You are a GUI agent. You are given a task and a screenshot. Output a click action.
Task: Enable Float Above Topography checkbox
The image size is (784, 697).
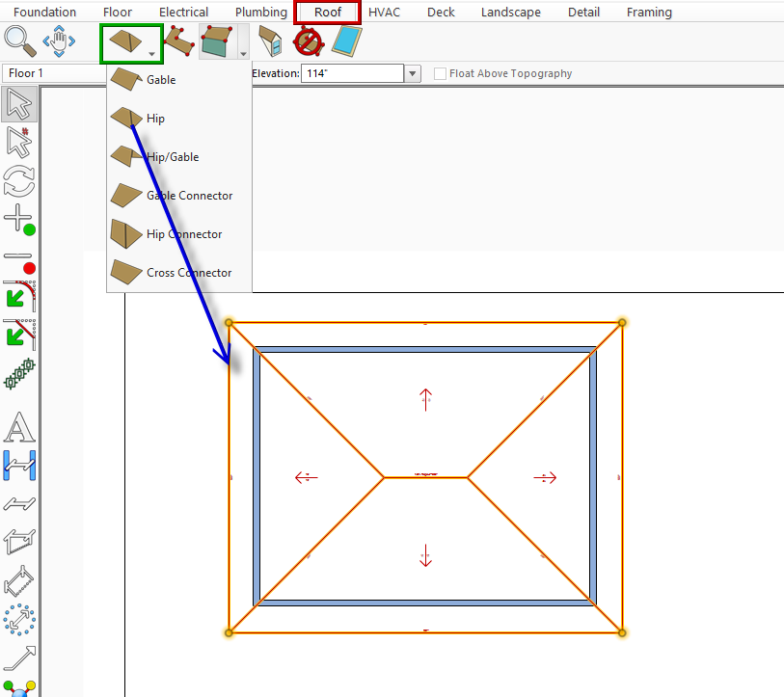pyautogui.click(x=440, y=73)
